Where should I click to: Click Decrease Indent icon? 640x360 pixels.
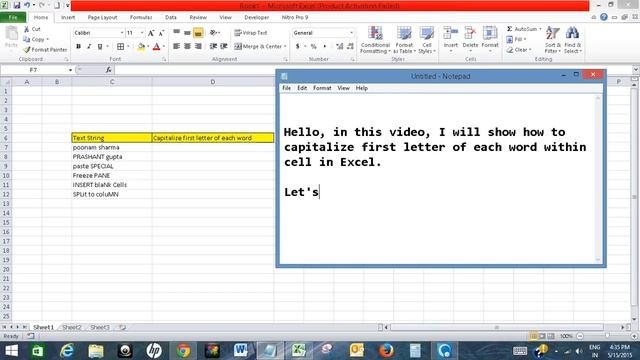[213, 47]
